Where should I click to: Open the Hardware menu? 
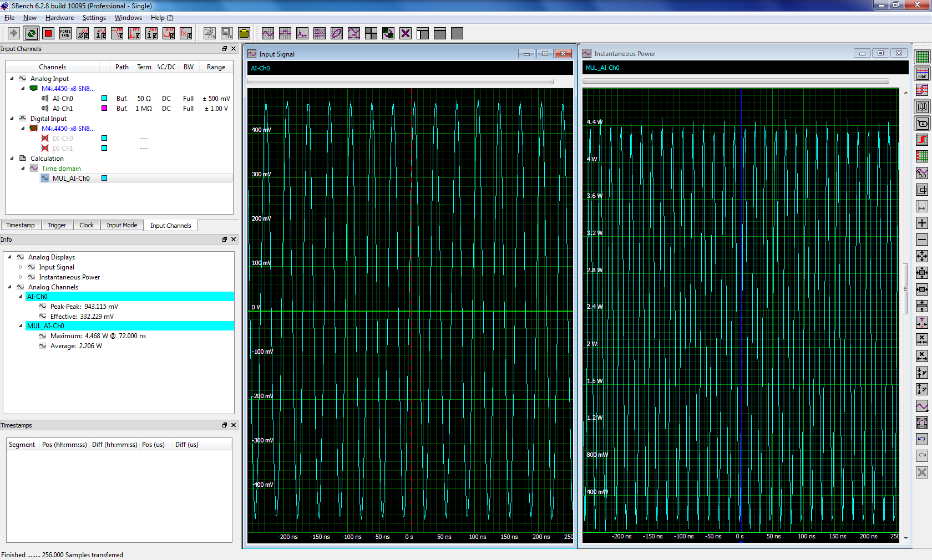59,18
